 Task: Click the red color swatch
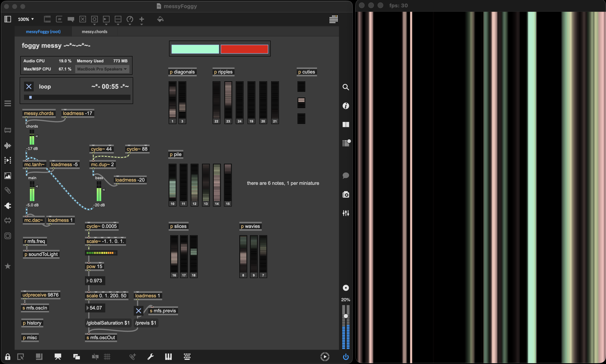point(244,49)
